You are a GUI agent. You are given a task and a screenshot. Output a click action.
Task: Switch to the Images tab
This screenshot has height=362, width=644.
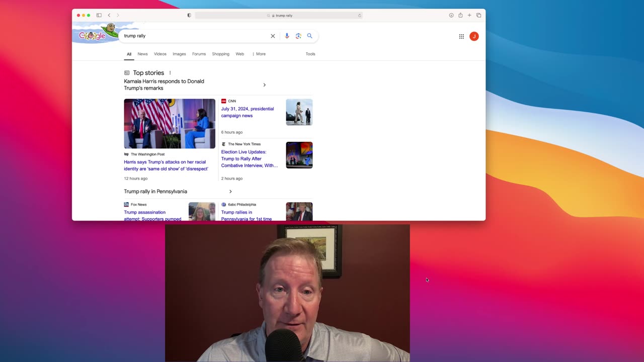(x=179, y=54)
